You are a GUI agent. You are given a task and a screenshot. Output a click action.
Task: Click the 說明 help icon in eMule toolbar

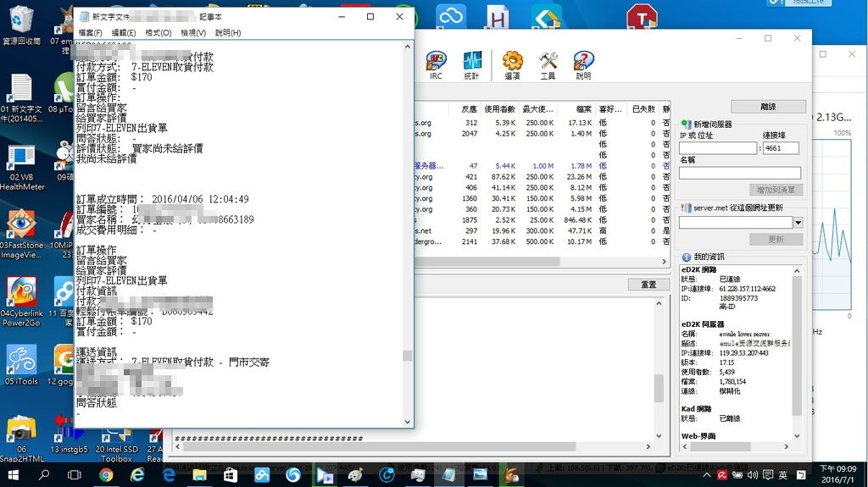click(x=583, y=65)
